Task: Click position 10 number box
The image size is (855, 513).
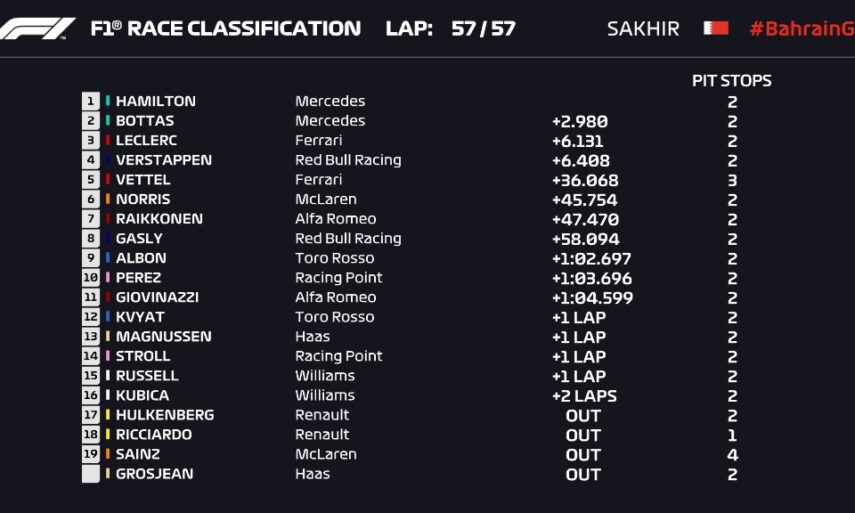Action: tap(91, 278)
